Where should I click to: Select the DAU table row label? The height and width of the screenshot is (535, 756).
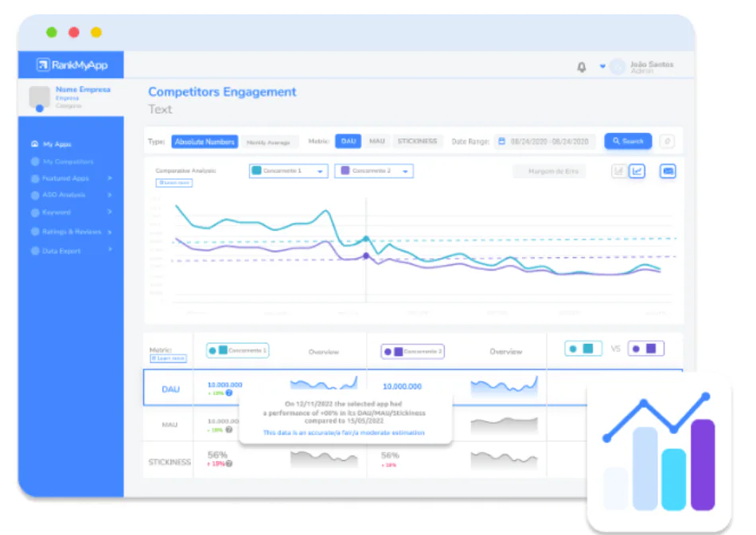tap(170, 389)
